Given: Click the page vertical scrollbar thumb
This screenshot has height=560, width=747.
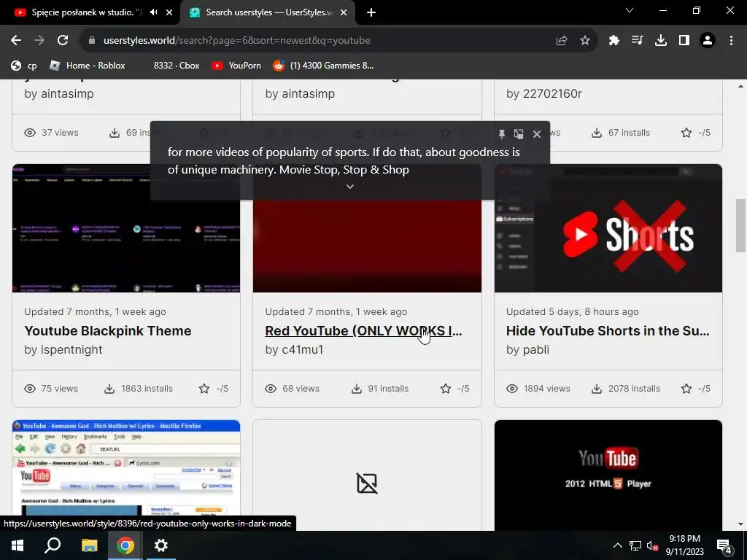Looking at the screenshot, I should pyautogui.click(x=740, y=225).
